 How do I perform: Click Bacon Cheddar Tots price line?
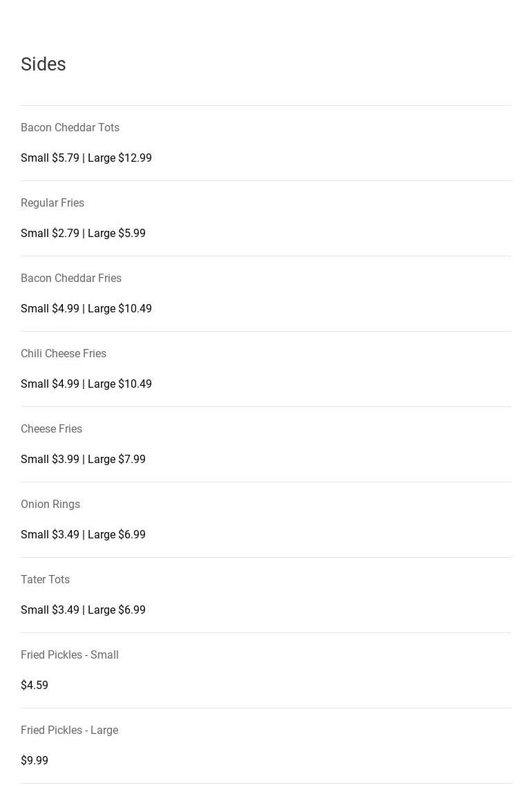86,158
